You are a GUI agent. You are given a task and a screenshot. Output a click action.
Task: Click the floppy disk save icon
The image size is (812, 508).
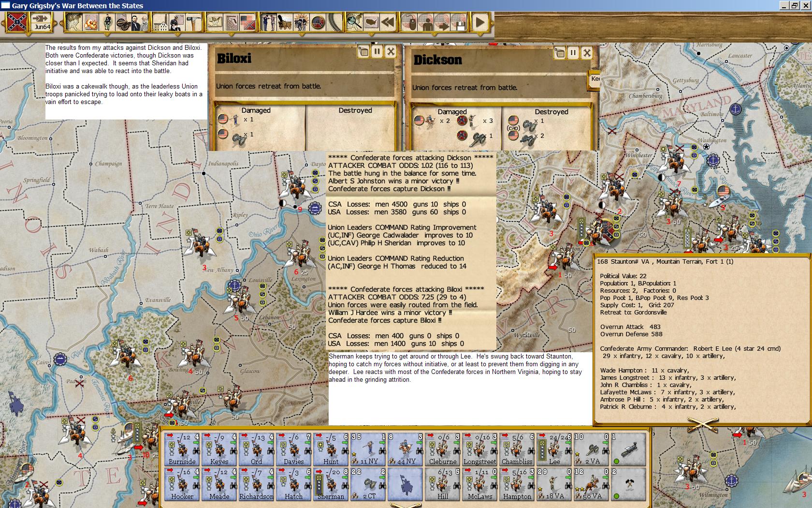point(459,22)
